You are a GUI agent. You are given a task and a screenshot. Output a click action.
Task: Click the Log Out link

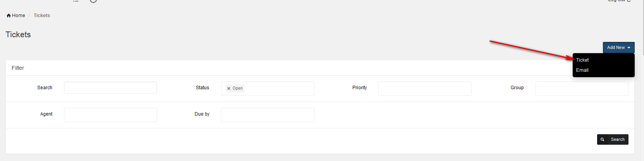619,1
